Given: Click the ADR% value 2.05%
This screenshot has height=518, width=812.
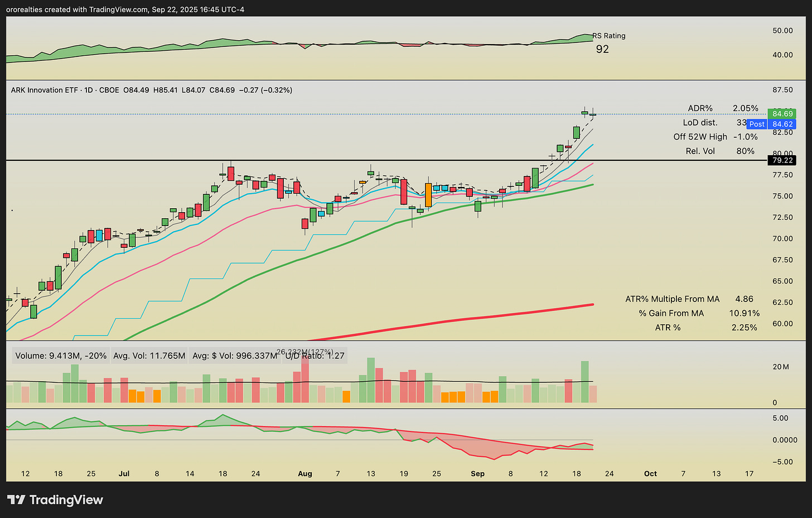Looking at the screenshot, I should [746, 108].
